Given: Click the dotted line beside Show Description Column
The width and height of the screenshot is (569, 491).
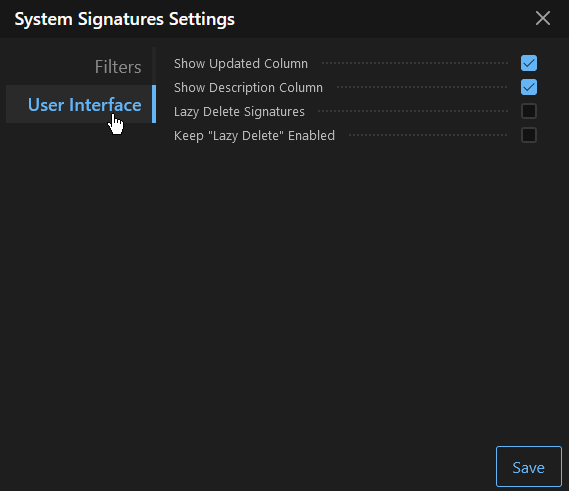Looking at the screenshot, I should pyautogui.click(x=422, y=87).
